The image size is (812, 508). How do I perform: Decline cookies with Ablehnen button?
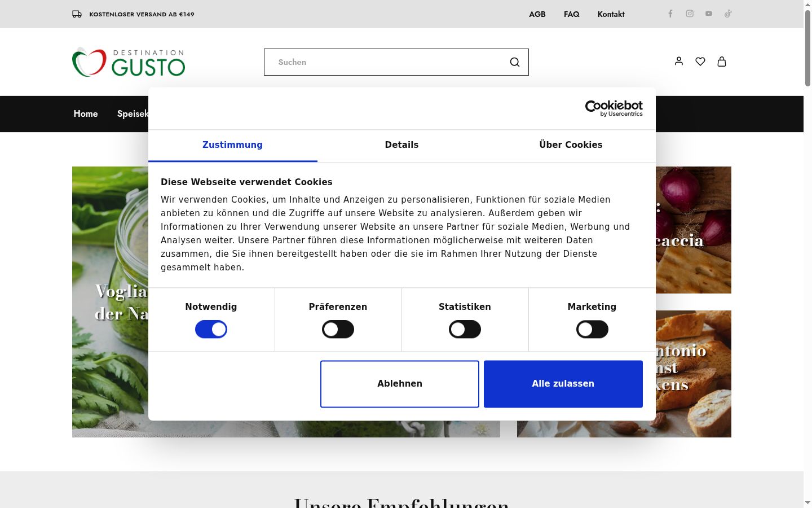(400, 384)
